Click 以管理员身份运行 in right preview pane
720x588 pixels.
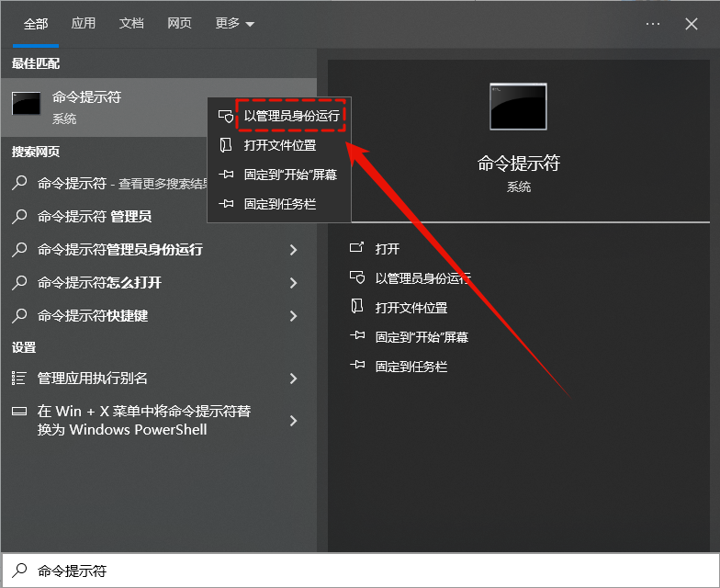(x=422, y=278)
